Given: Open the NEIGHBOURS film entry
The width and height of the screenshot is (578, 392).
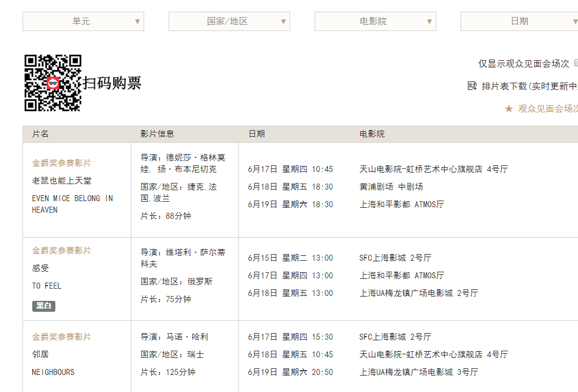Looking at the screenshot, I should pyautogui.click(x=53, y=372).
